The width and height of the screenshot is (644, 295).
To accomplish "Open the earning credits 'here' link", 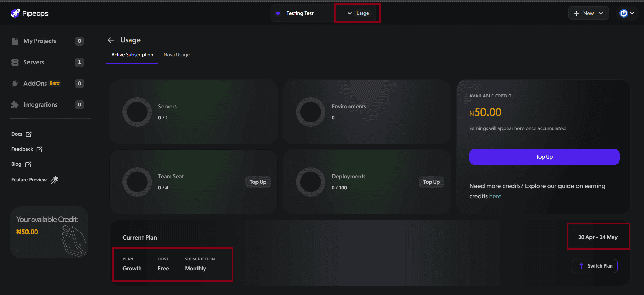I will pyautogui.click(x=495, y=196).
